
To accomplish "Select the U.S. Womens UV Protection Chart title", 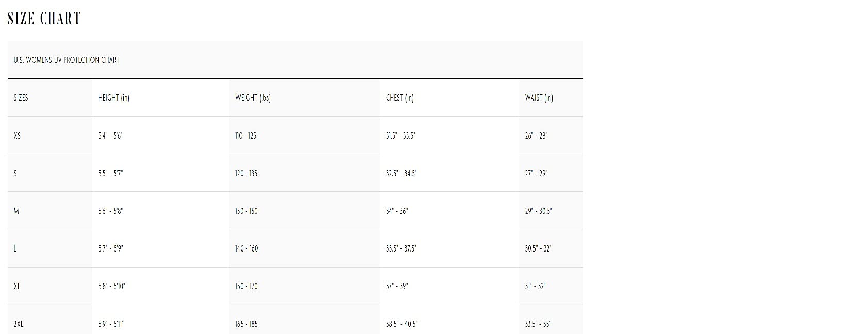I will (66, 60).
